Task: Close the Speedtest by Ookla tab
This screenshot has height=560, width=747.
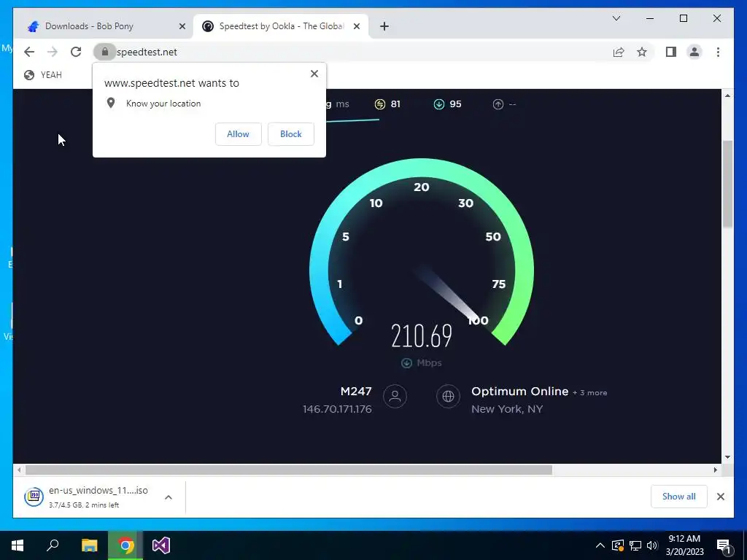Action: tap(356, 27)
